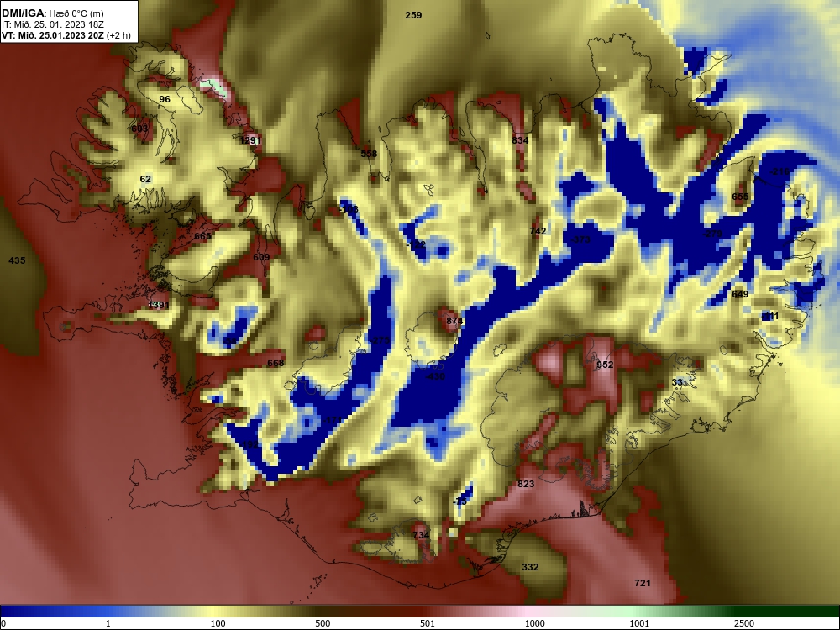840x630 pixels.
Task: Click the map value 742
Action: (x=538, y=231)
